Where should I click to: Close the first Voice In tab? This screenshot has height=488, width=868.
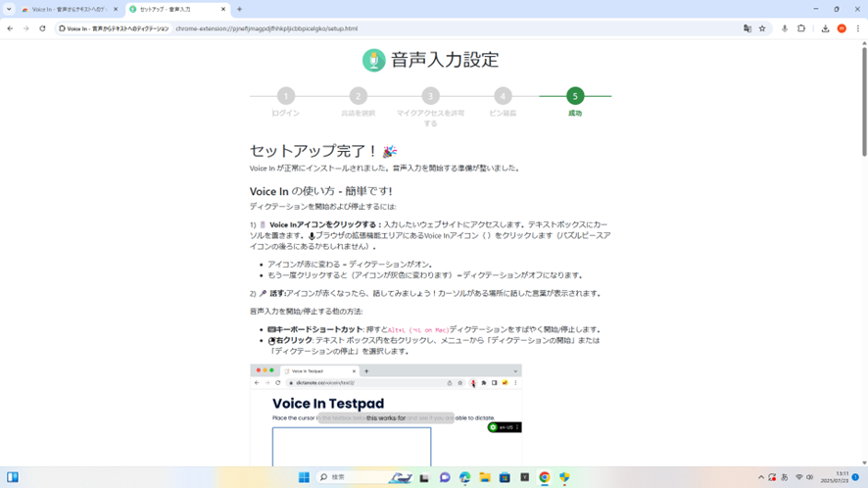[116, 9]
